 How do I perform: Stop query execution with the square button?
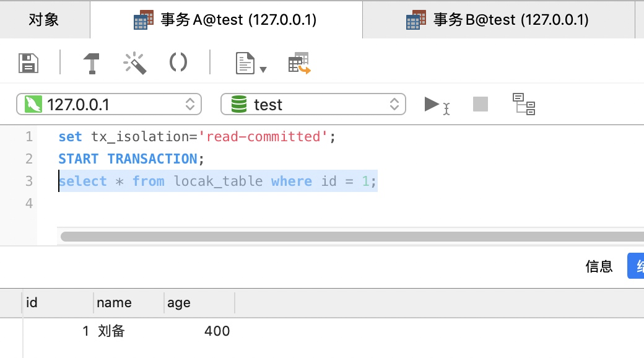[481, 104]
